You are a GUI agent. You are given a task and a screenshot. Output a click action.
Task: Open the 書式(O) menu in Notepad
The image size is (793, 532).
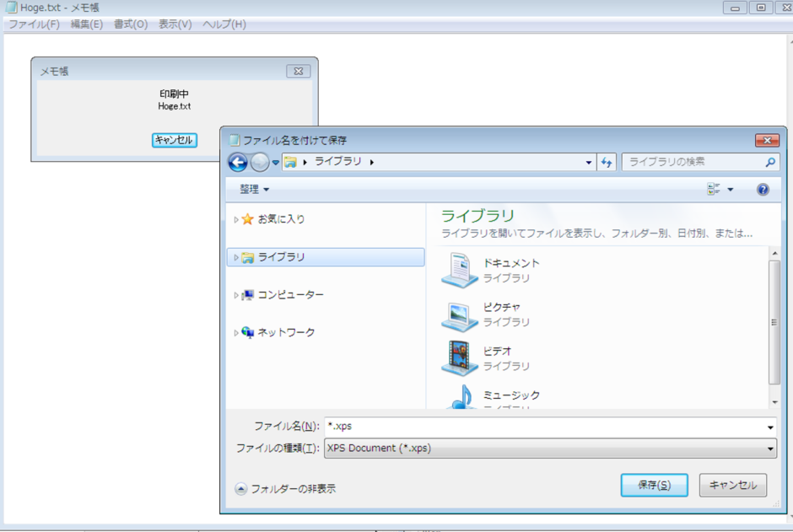[x=131, y=24]
